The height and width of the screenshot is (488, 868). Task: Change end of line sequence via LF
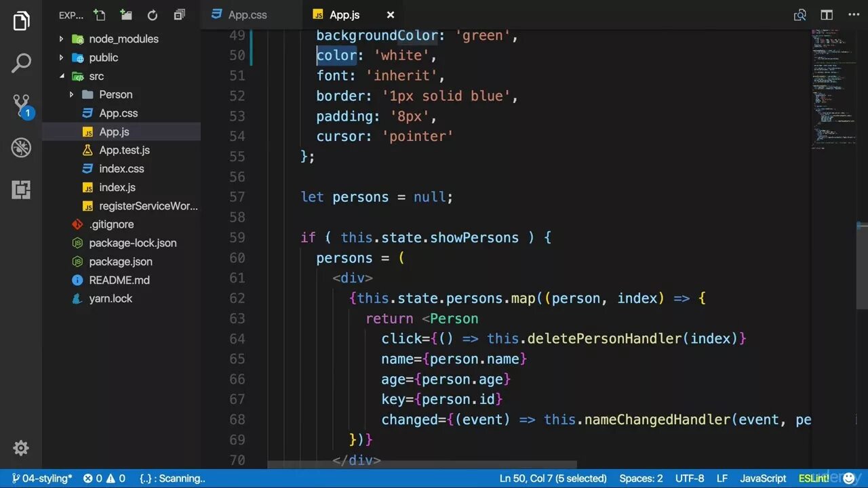coord(722,479)
